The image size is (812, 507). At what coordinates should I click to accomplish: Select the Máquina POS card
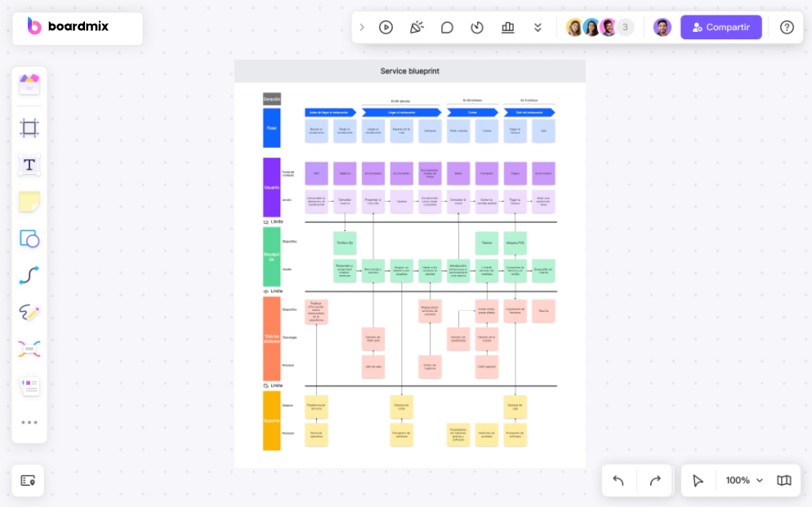(x=515, y=242)
